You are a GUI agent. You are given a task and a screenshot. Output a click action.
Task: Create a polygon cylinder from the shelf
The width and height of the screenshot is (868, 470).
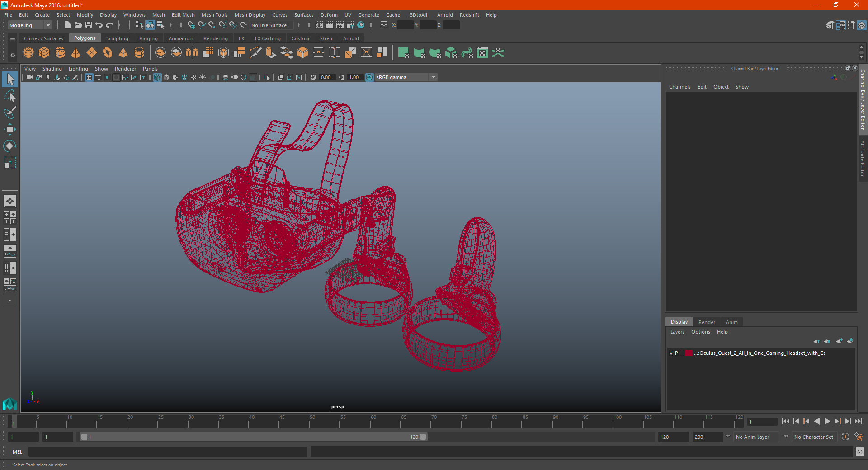point(60,53)
